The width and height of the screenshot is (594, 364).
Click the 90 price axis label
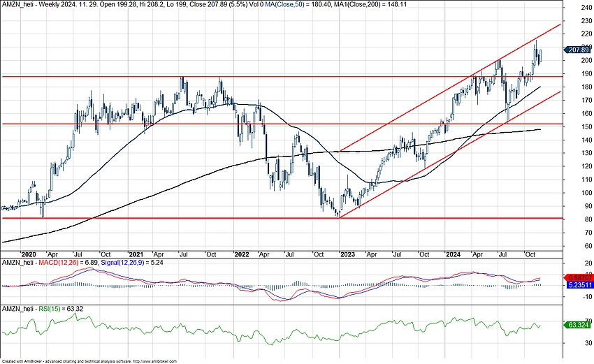tap(588, 206)
